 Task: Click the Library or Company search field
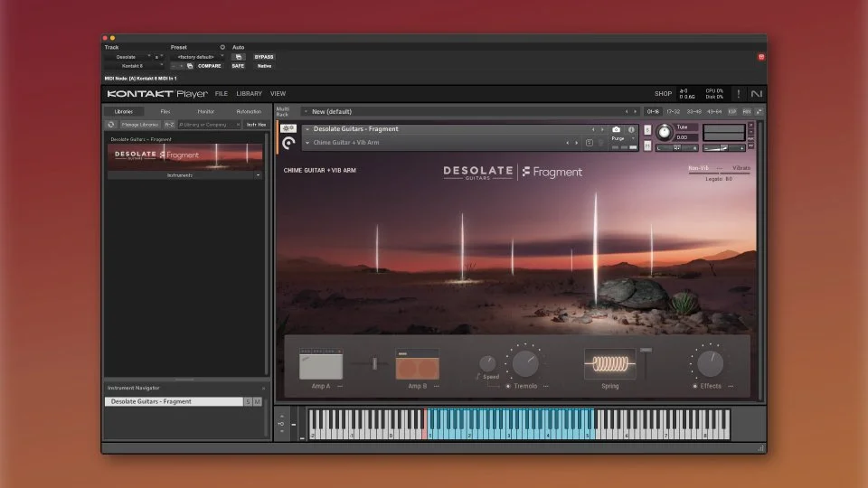(209, 125)
